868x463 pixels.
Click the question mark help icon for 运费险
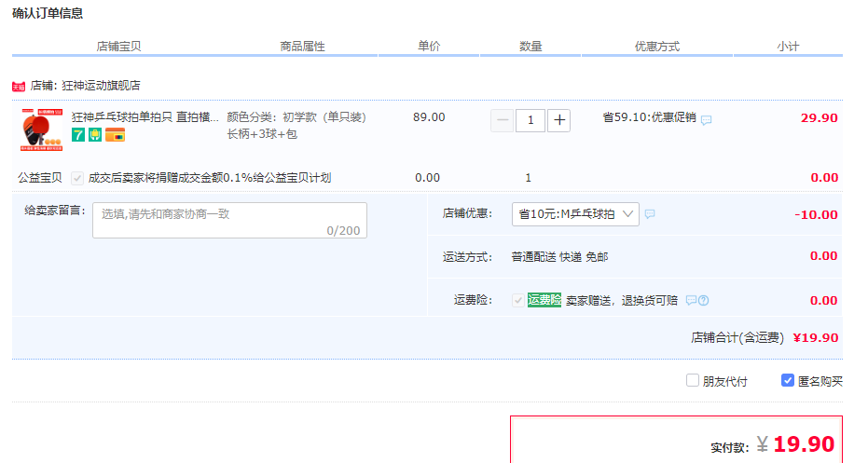point(704,300)
